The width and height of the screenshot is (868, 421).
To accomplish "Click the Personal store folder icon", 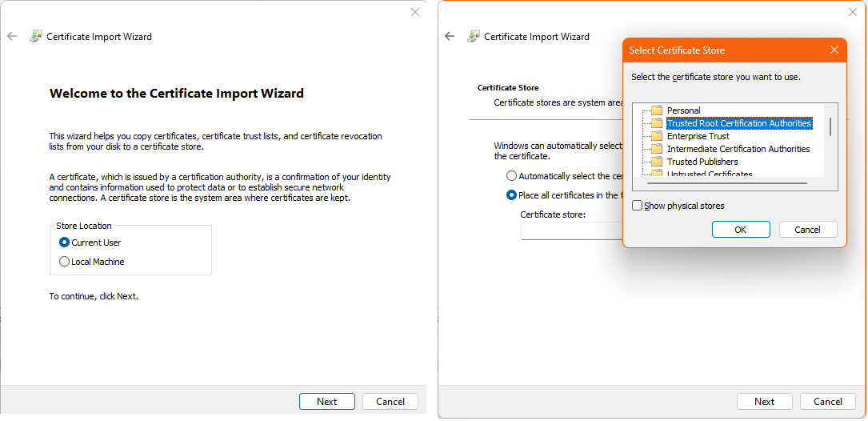I will [x=657, y=110].
